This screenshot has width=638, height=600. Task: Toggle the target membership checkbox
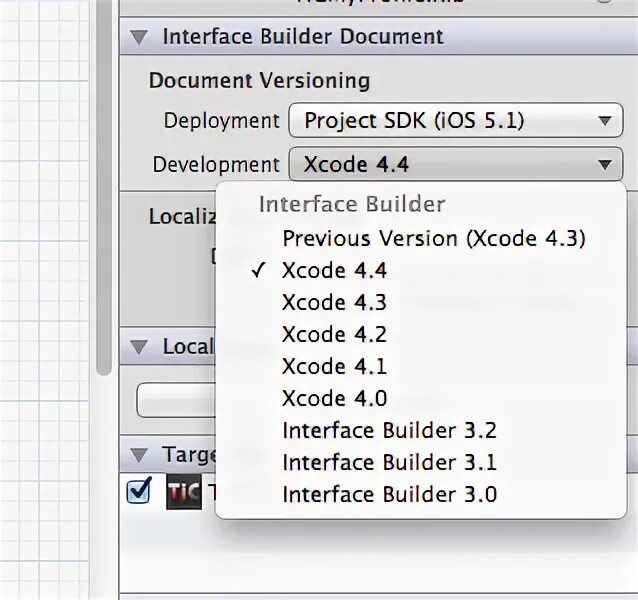(x=139, y=491)
